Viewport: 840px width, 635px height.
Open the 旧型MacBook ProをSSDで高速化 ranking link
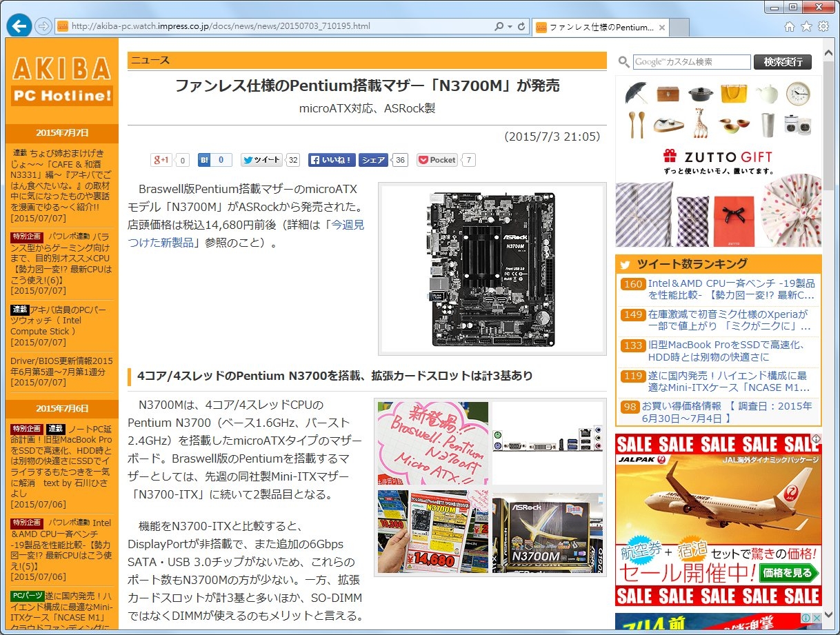[726, 350]
